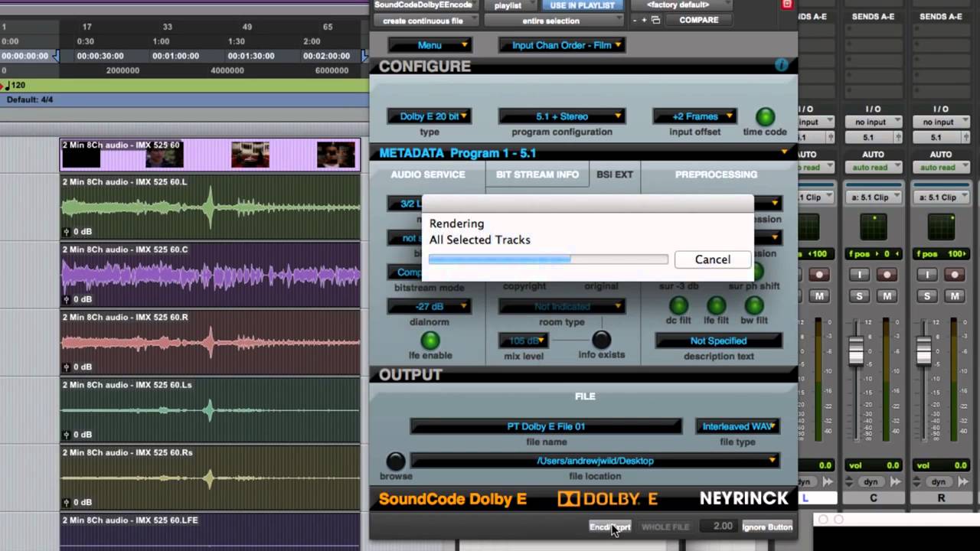This screenshot has height=551, width=980.
Task: Click clip gain icon on IMX 525 60.Ls track
Action: click(x=67, y=435)
